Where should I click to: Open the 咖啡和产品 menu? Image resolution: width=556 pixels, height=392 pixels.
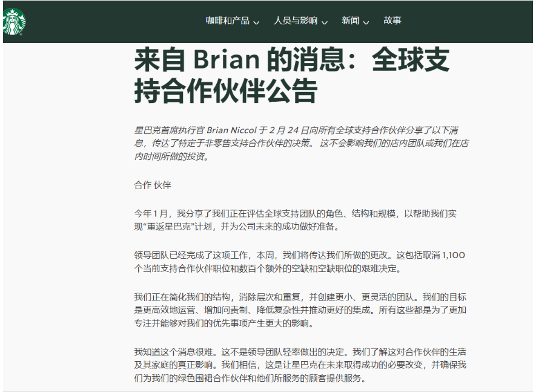[x=228, y=21]
